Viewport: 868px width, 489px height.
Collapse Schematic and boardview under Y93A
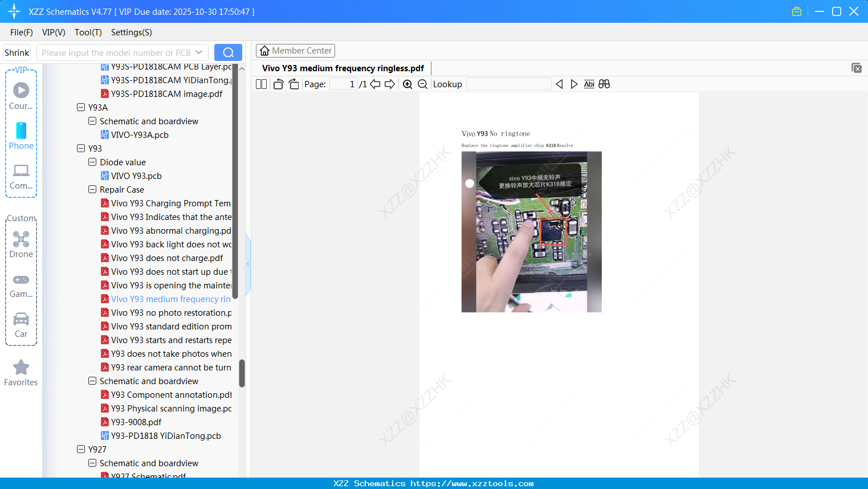coord(92,121)
